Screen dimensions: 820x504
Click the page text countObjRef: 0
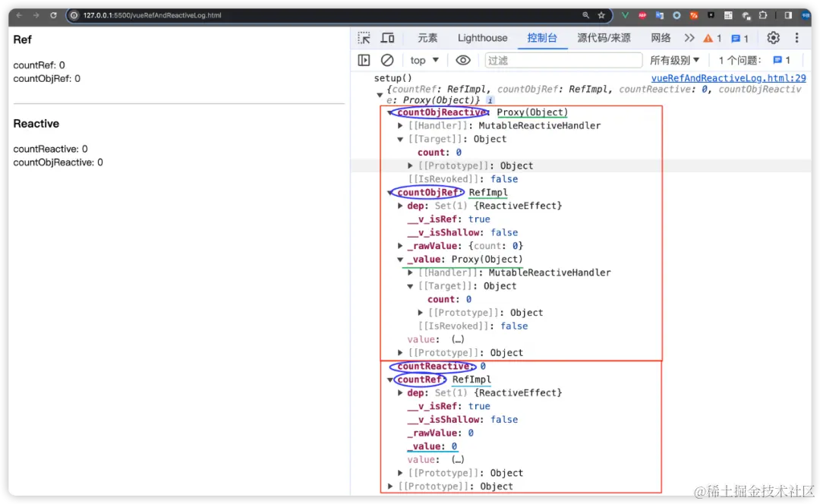[46, 78]
